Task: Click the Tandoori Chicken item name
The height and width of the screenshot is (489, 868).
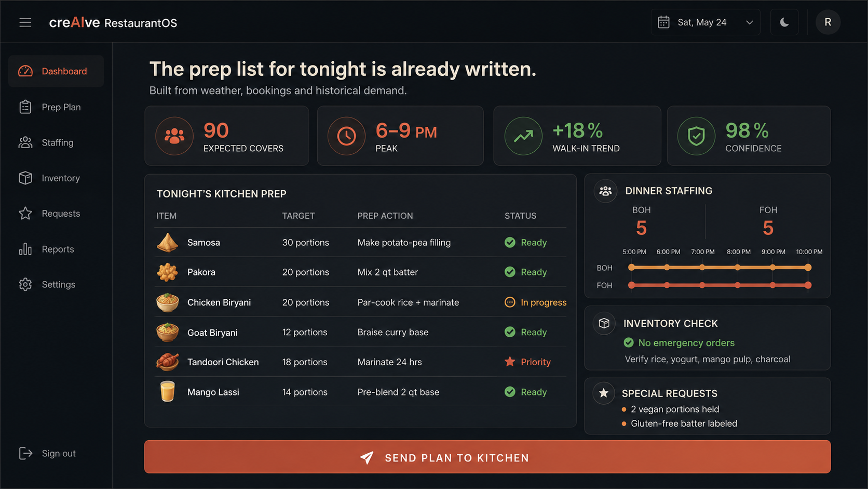Action: 223,362
